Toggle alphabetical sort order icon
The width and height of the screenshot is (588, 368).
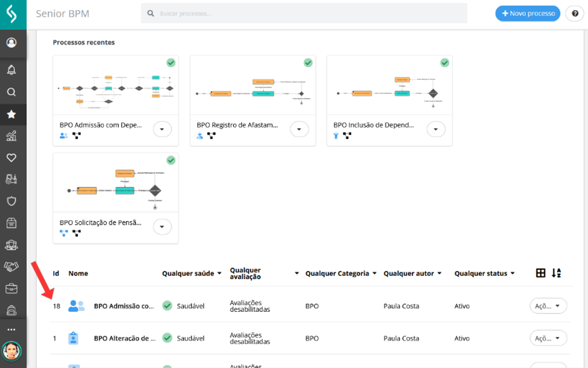tap(556, 273)
